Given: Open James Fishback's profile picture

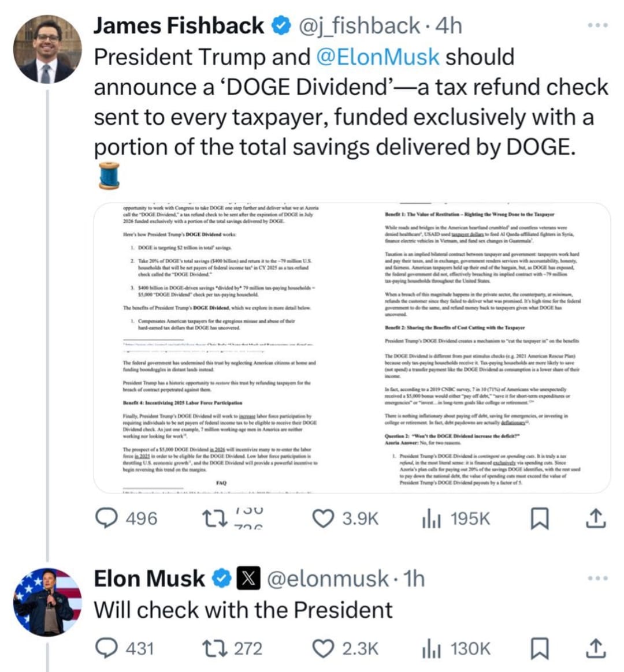Looking at the screenshot, I should (x=47, y=49).
